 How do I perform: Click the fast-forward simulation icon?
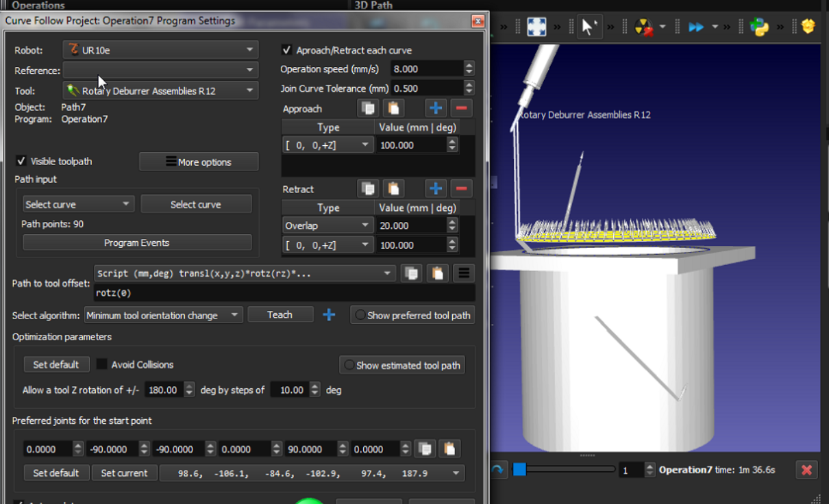point(696,27)
